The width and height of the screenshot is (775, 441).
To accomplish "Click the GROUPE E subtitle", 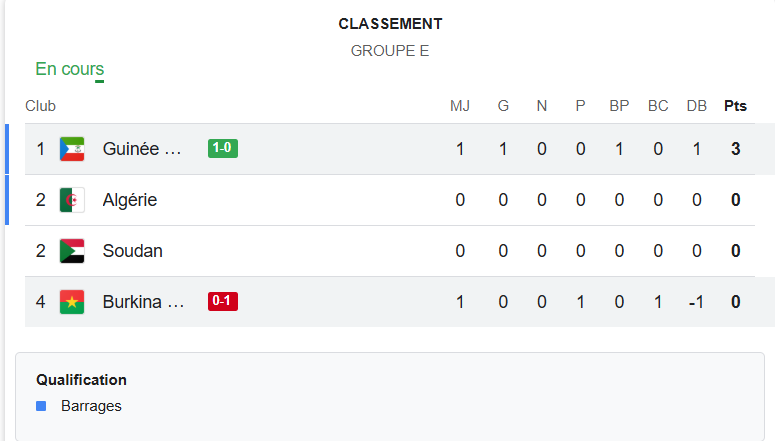I will (x=390, y=50).
